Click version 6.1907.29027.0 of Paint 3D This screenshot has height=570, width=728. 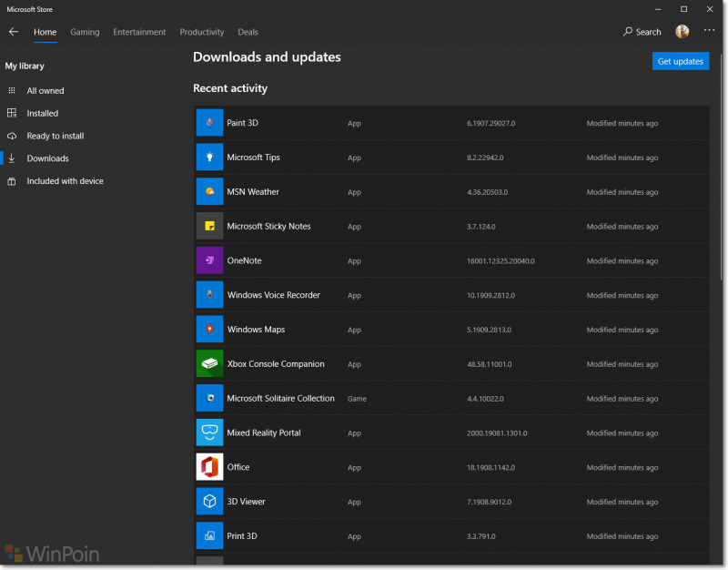click(490, 123)
